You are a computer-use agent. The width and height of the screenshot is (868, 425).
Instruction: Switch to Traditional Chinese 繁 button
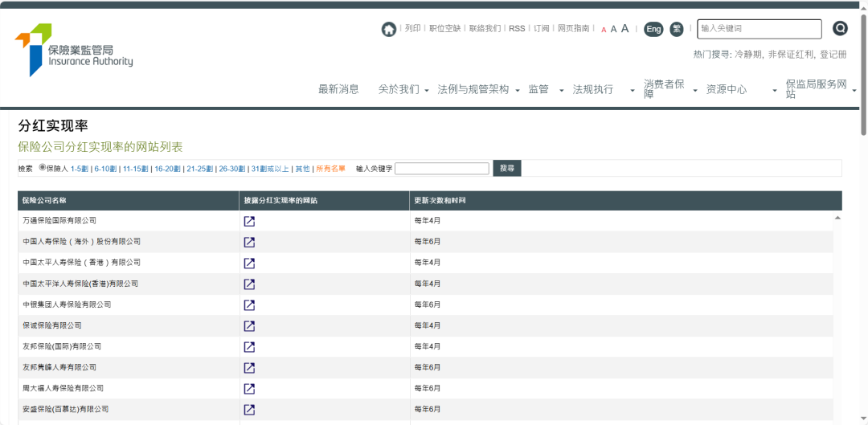(677, 29)
